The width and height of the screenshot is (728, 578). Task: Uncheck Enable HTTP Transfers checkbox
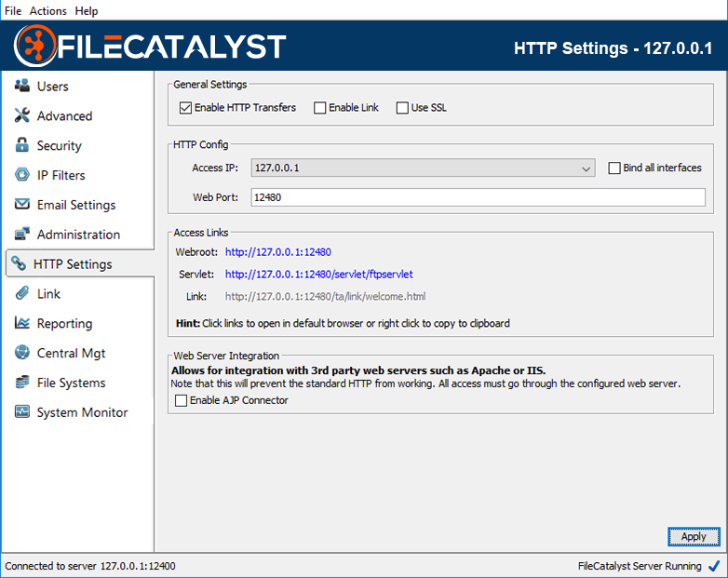point(185,108)
